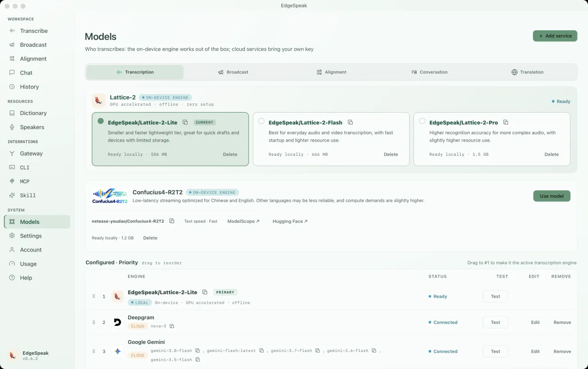Open the ModelScope link

(243, 221)
